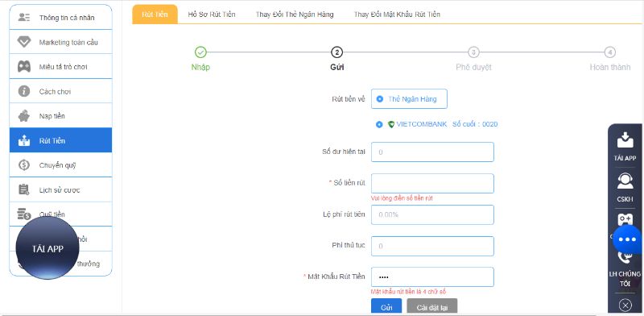
Task: Select Rút Tiền in the sidebar
Action: pos(61,140)
